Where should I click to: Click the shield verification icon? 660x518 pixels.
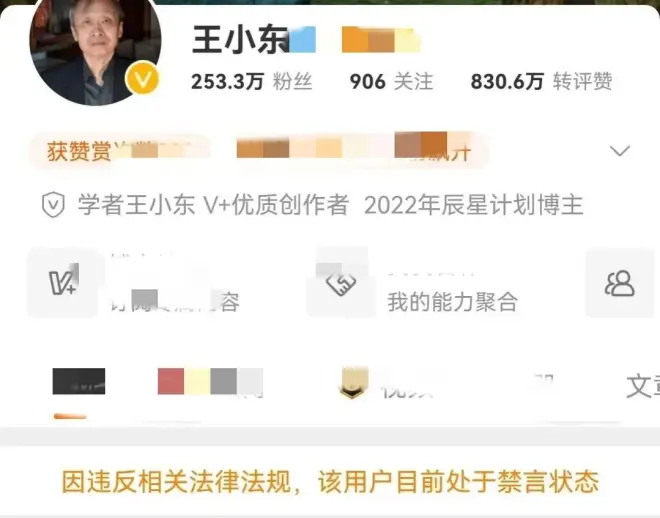(53, 205)
